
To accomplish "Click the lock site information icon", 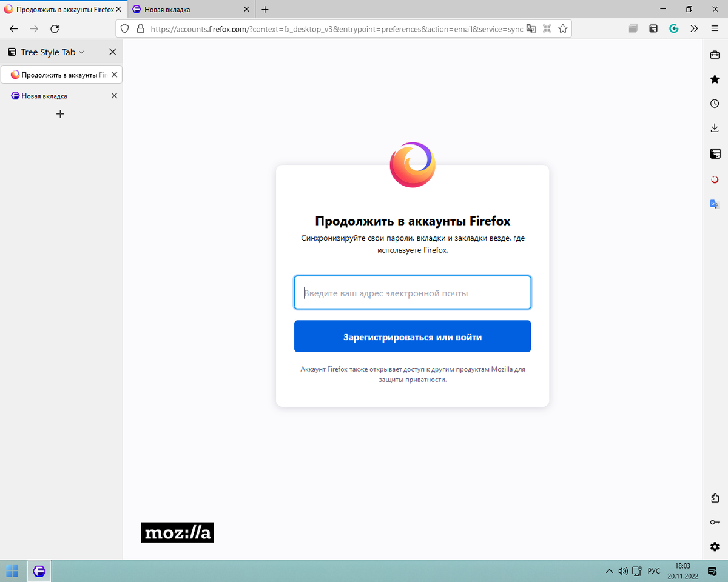I will click(141, 28).
